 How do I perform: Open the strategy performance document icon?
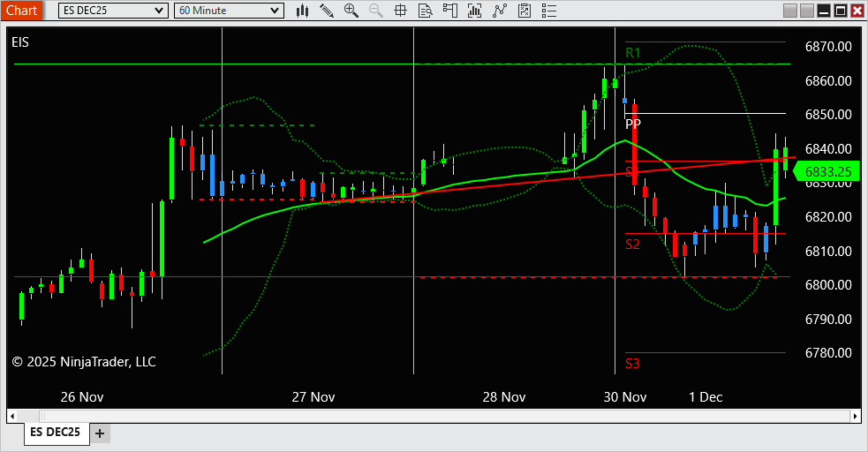(525, 11)
